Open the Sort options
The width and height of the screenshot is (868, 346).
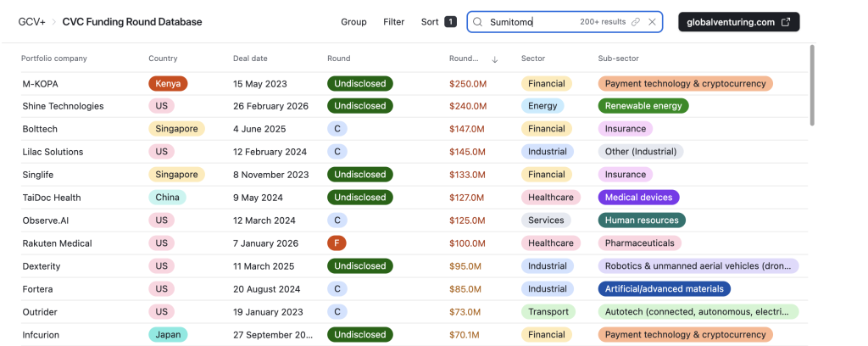[430, 22]
